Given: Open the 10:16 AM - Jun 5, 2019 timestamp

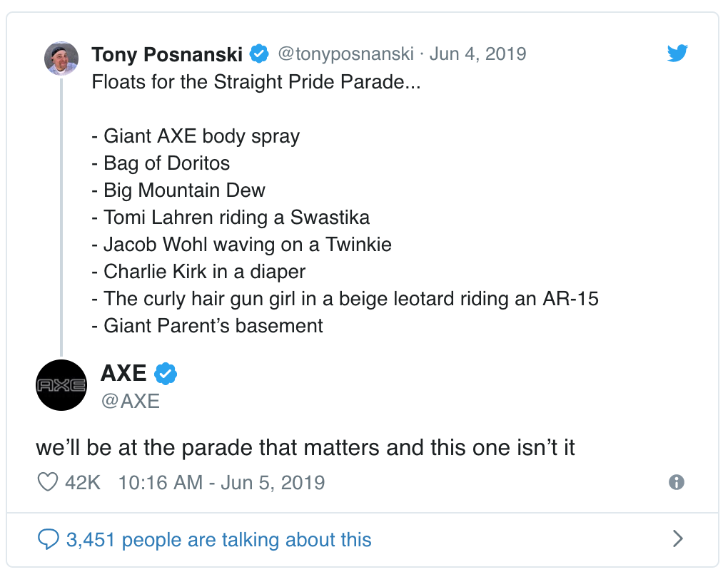Looking at the screenshot, I should [221, 482].
